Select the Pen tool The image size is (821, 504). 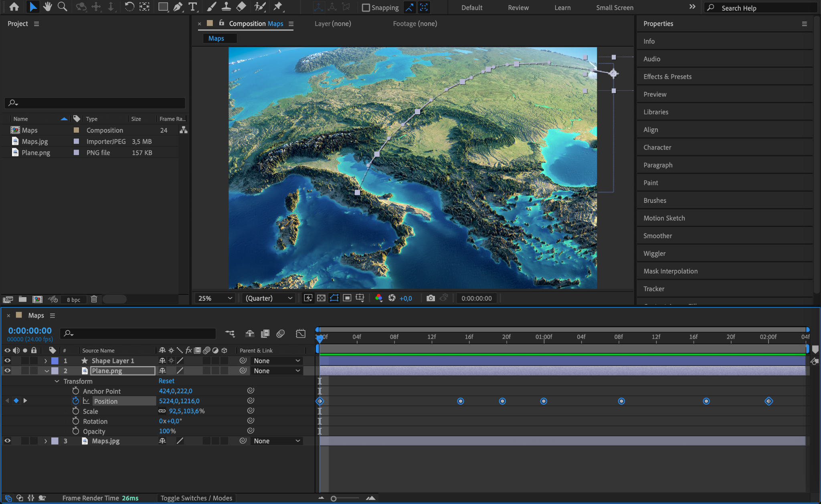point(178,7)
